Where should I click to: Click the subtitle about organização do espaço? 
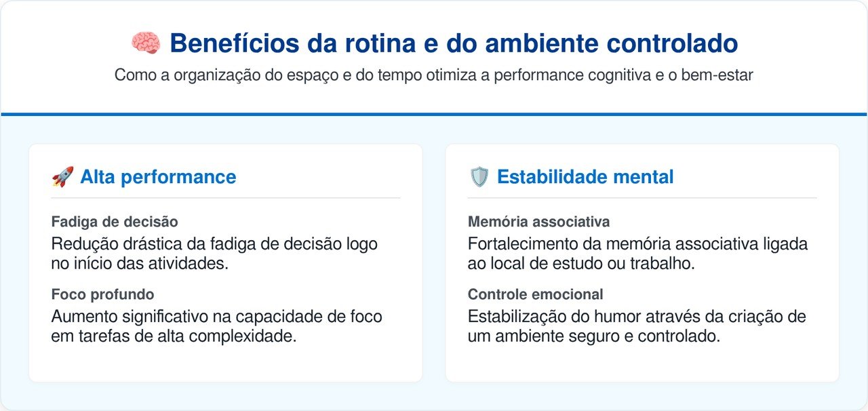tap(434, 75)
